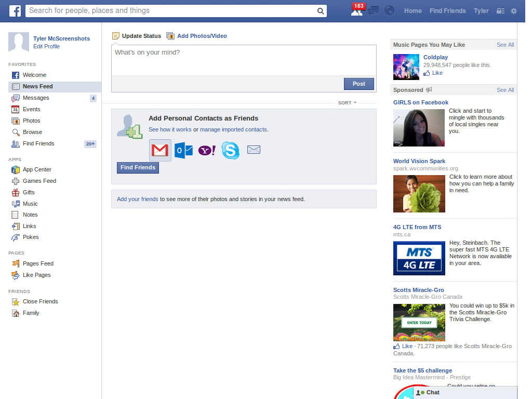532x399 pixels.
Task: Open Like Pages in sidebar
Action: click(x=36, y=275)
